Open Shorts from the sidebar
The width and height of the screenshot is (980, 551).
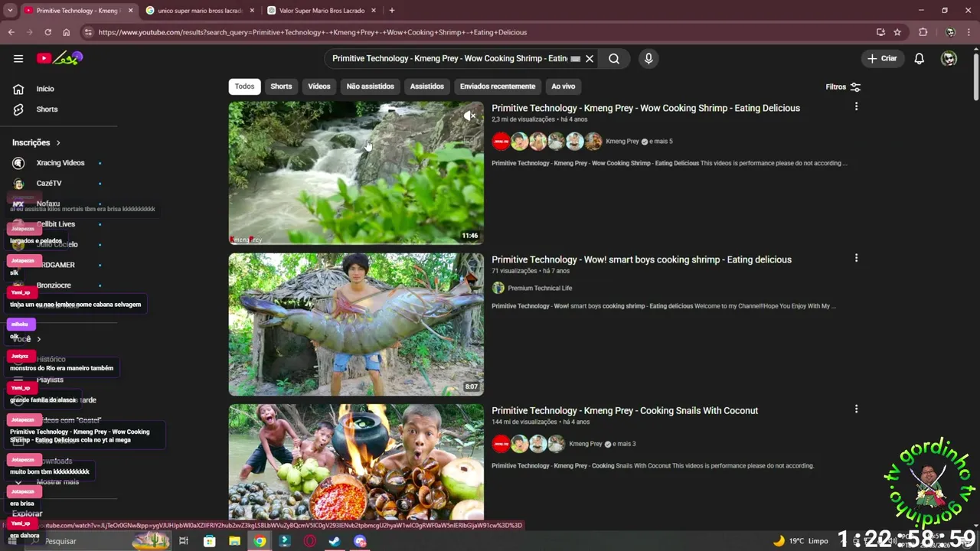[x=47, y=109]
